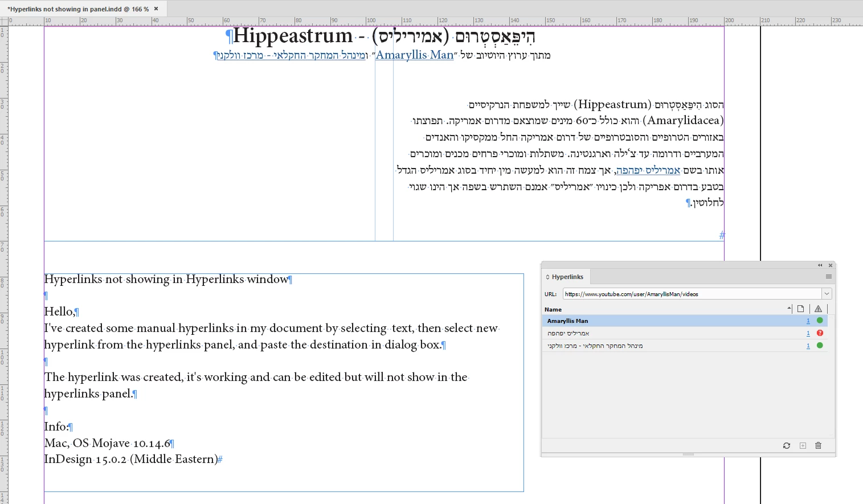Go to page 1 source of אמריליס יפהפה
863x504 pixels.
pos(808,333)
